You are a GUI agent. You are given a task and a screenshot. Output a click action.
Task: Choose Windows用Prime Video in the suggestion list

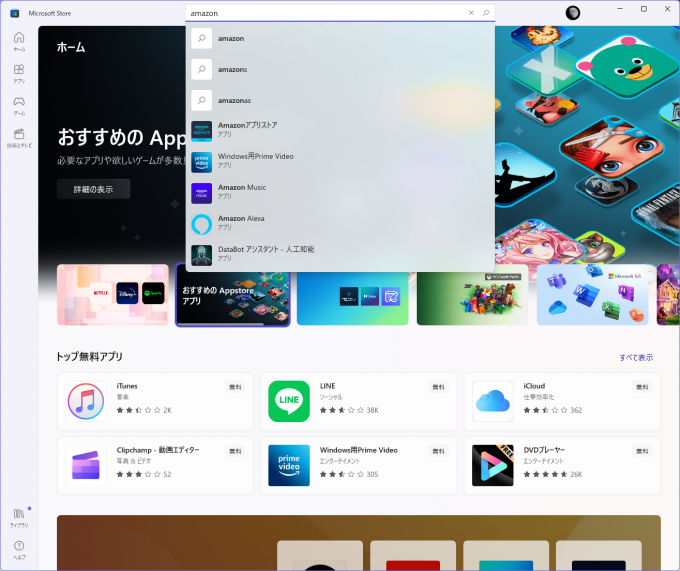point(340,162)
